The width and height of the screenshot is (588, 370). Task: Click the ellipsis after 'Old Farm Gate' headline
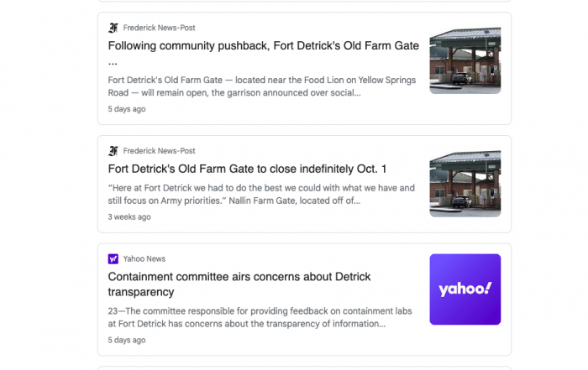tap(113, 63)
